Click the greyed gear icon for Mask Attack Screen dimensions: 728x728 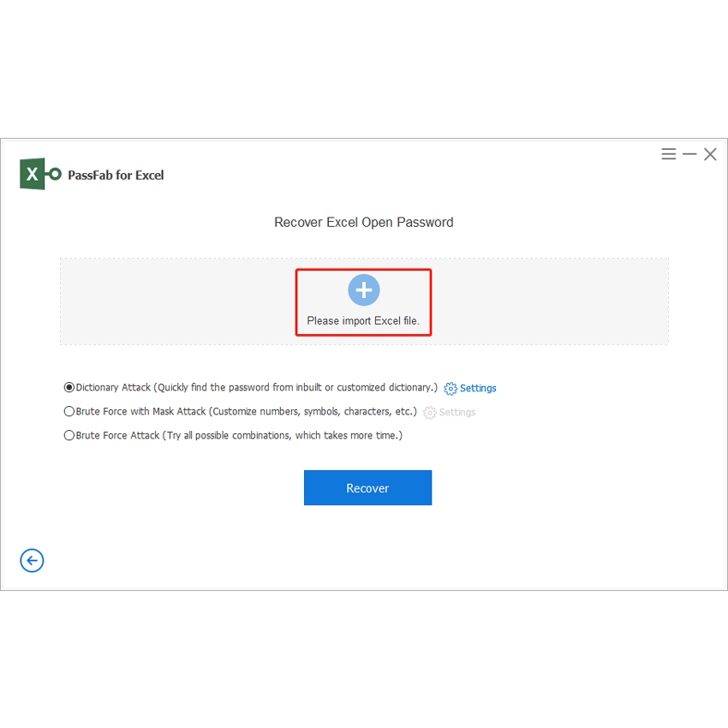430,413
